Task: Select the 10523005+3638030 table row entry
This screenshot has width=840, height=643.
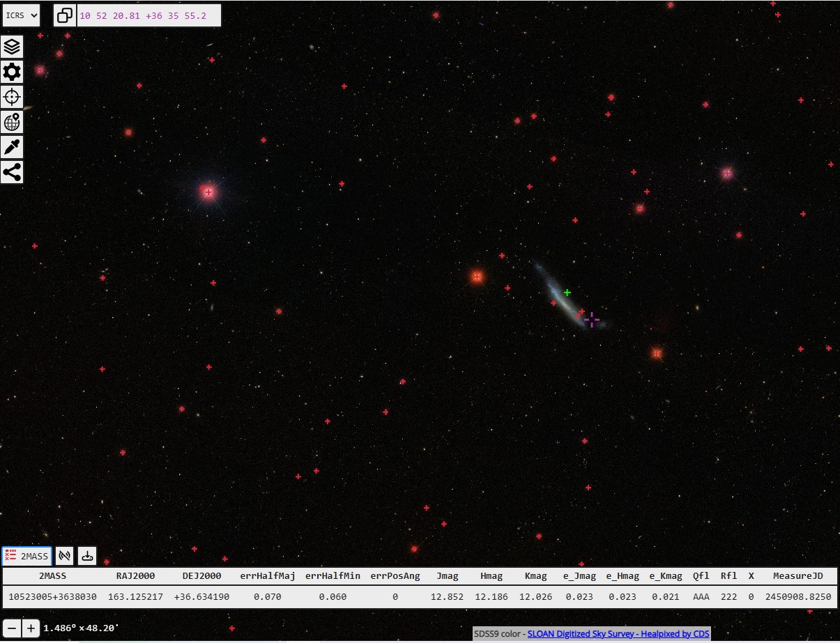Action: [53, 597]
